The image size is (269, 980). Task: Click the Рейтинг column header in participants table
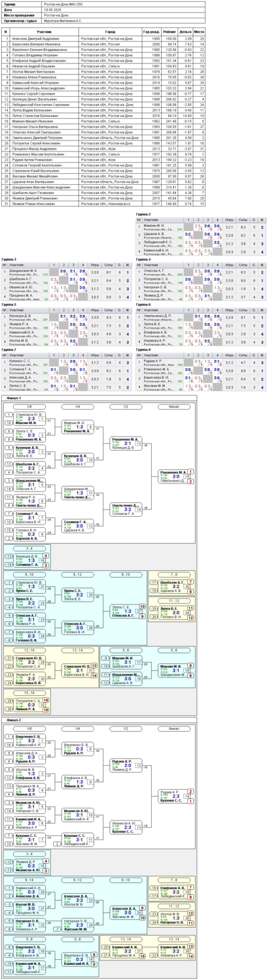click(x=170, y=31)
